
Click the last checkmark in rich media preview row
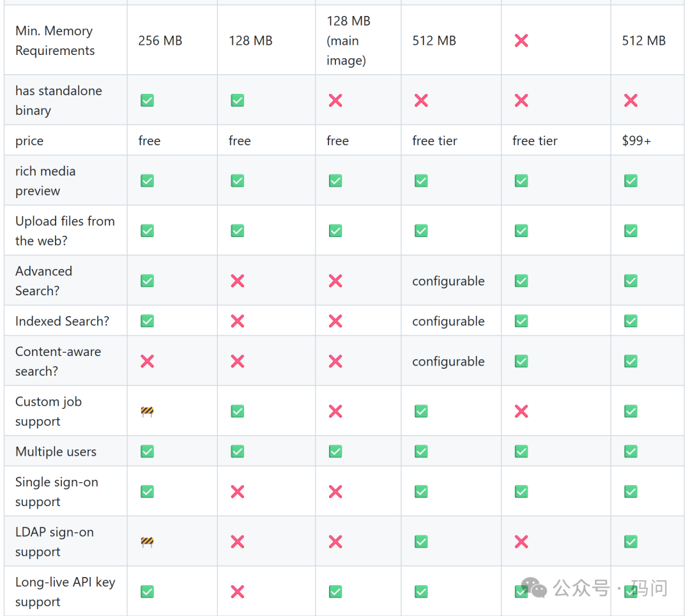click(631, 181)
